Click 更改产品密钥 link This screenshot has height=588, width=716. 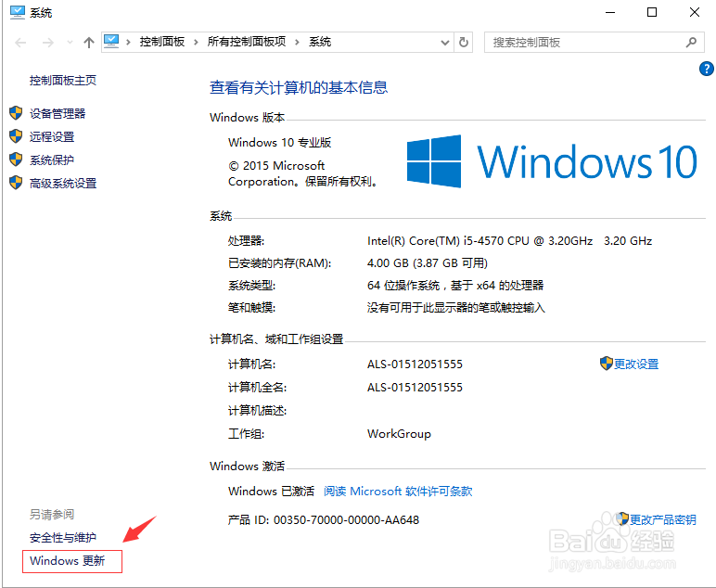(663, 520)
